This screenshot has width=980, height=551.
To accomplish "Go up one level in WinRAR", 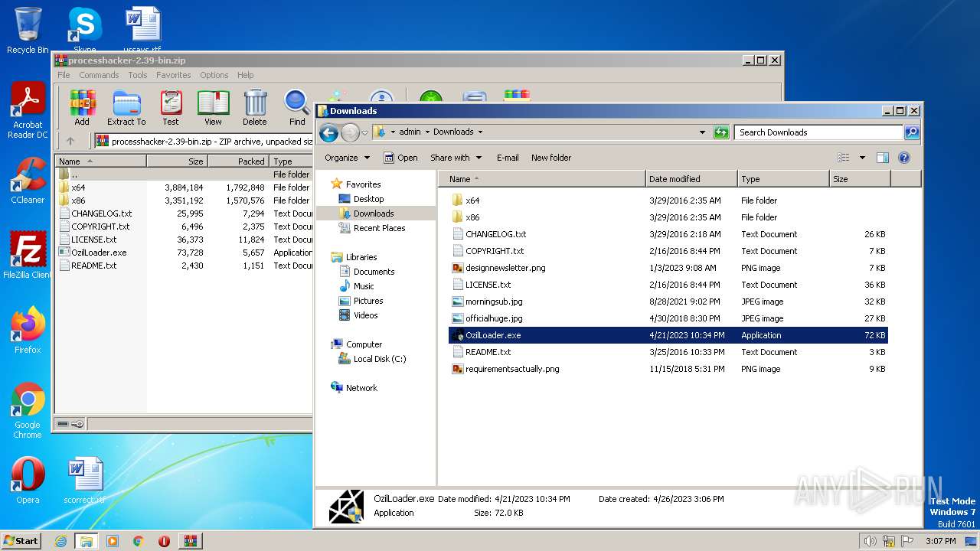I will pos(70,141).
